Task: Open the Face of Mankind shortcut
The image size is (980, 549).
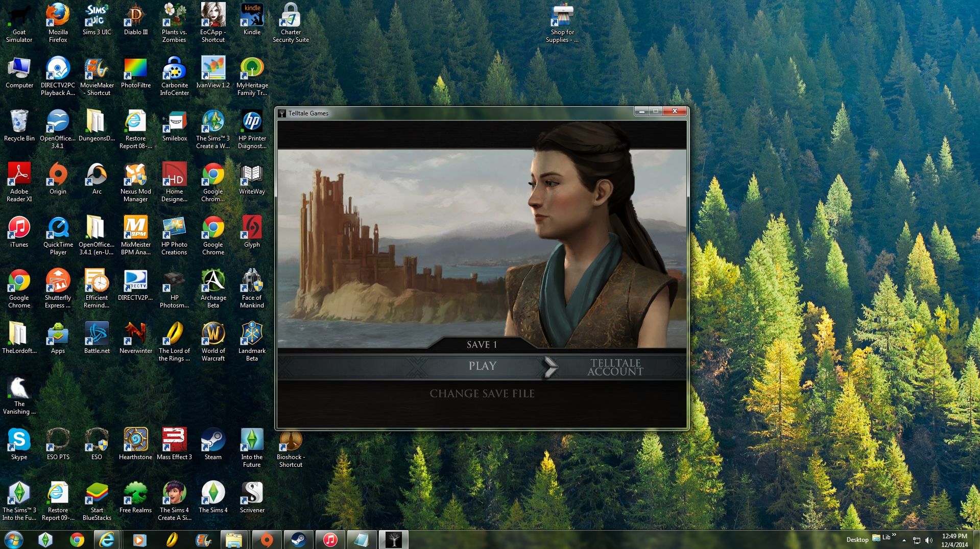Action: point(252,289)
